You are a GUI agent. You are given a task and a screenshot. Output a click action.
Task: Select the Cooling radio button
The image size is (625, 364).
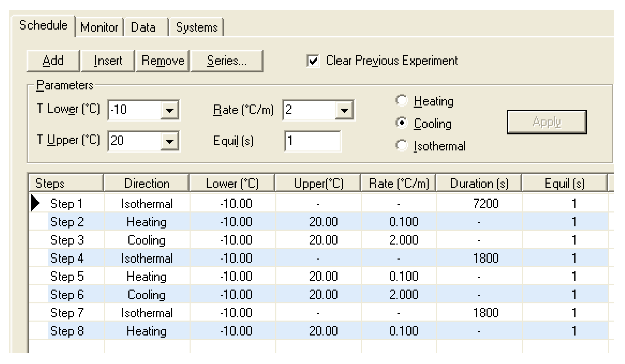click(x=401, y=123)
